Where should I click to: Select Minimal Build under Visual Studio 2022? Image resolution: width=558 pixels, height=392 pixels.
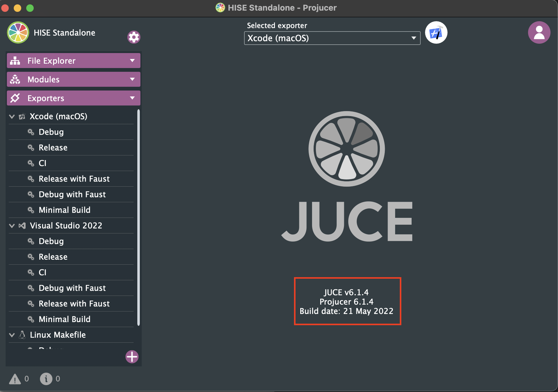(x=71, y=319)
